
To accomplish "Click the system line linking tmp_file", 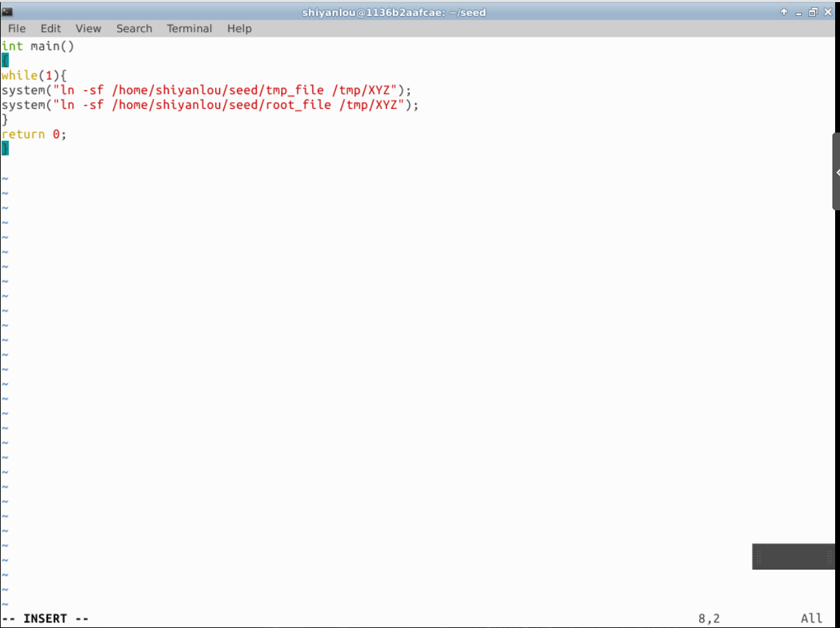I will pyautogui.click(x=207, y=90).
